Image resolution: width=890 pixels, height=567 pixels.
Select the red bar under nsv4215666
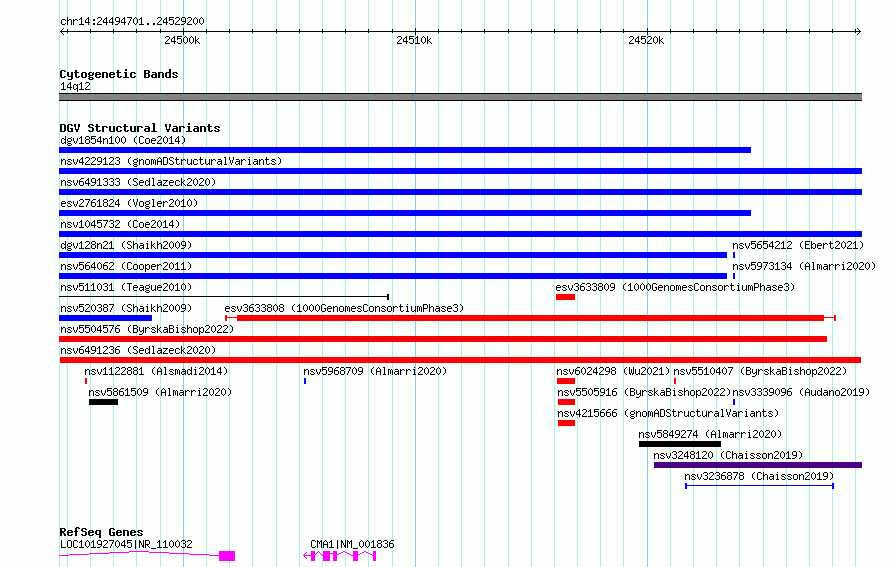tap(566, 423)
